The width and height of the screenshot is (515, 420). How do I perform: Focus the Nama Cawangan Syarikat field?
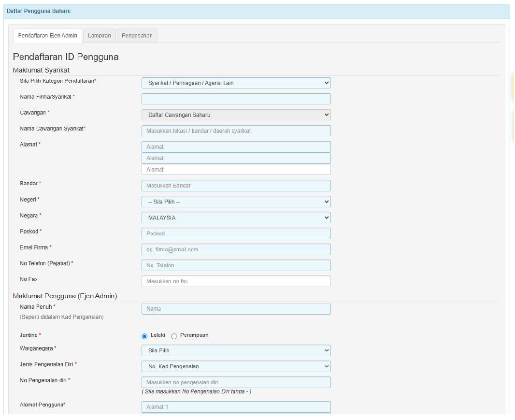pos(236,131)
